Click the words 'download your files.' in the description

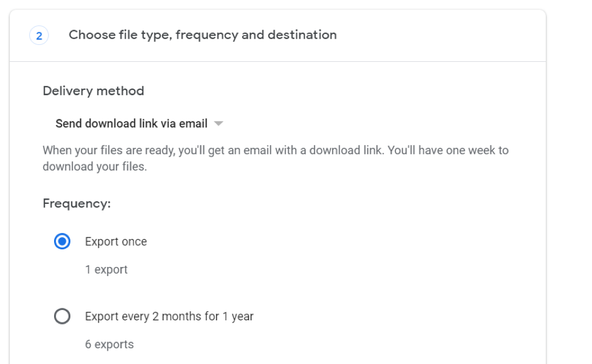(95, 166)
